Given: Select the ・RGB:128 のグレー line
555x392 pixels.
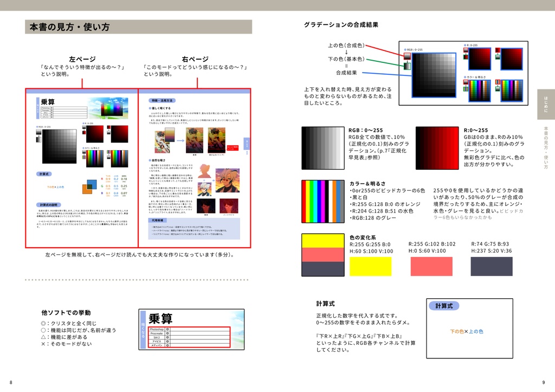Looking at the screenshot, I should [373, 218].
